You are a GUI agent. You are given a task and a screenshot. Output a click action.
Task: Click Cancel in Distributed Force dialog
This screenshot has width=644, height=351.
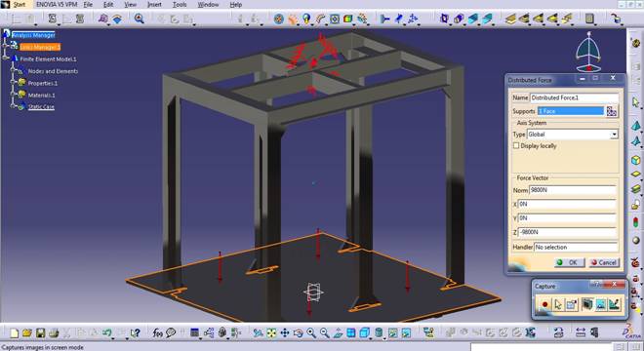coord(603,262)
